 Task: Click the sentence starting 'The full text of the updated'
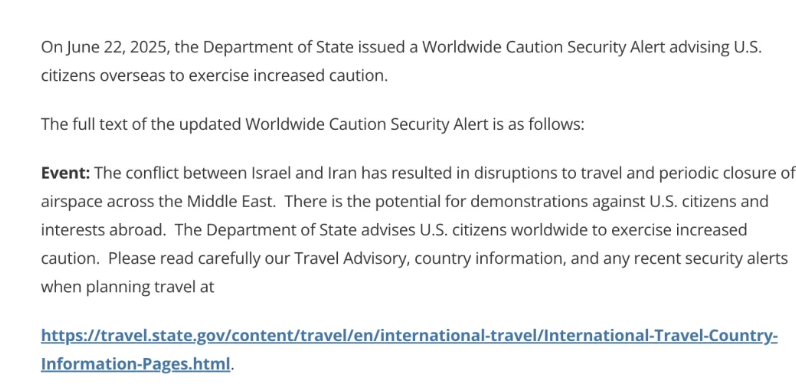coord(313,124)
